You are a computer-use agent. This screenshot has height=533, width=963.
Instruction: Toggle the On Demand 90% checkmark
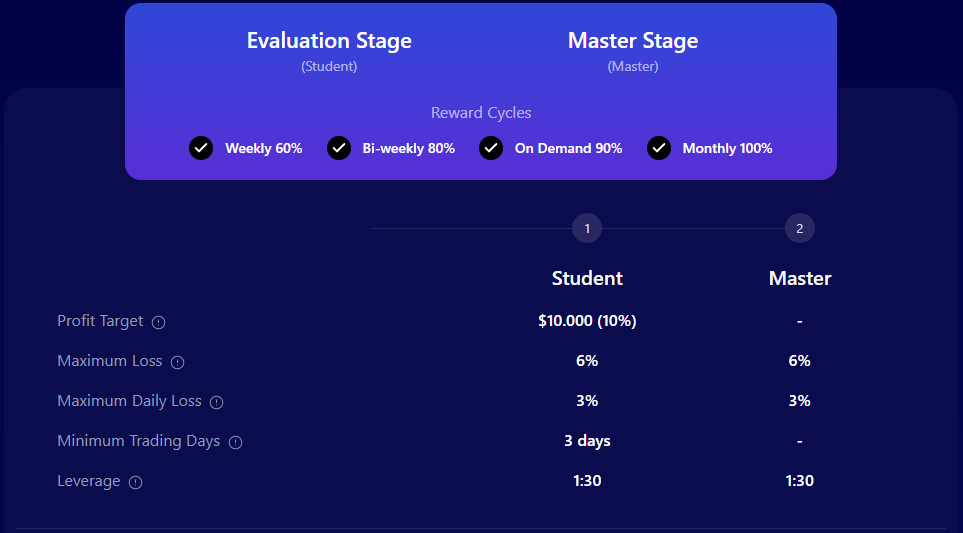tap(491, 148)
